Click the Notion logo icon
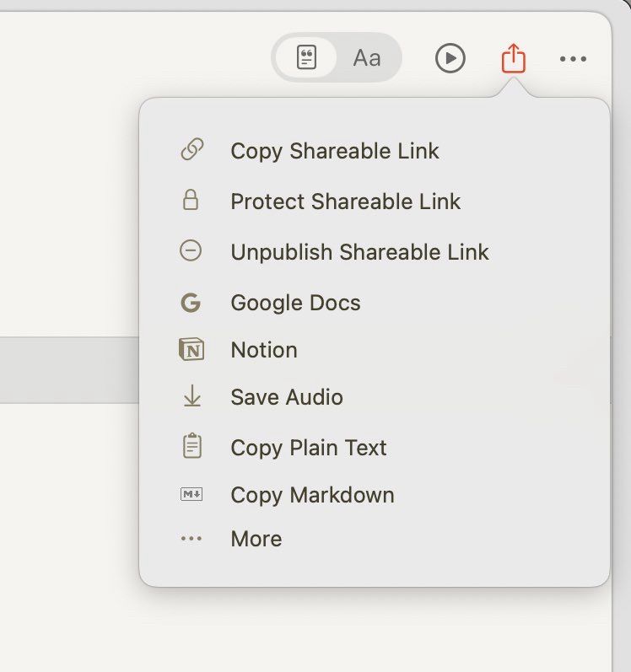The image size is (631, 672). (x=191, y=349)
